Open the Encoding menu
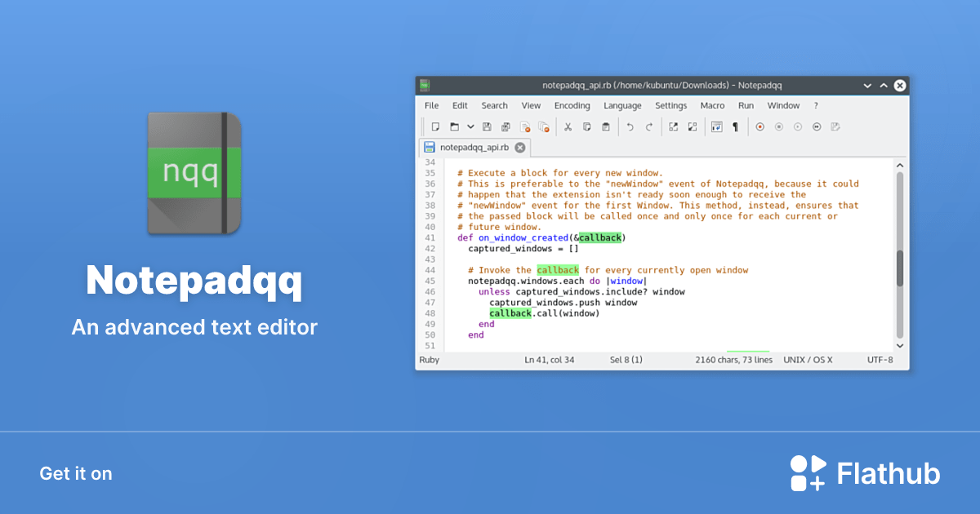This screenshot has height=514, width=980. [572, 105]
